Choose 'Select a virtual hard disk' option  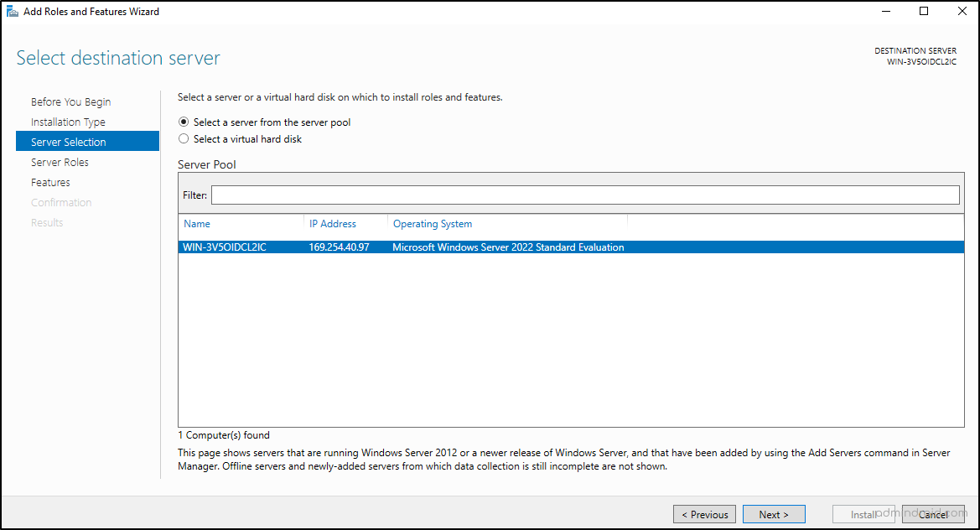click(184, 138)
